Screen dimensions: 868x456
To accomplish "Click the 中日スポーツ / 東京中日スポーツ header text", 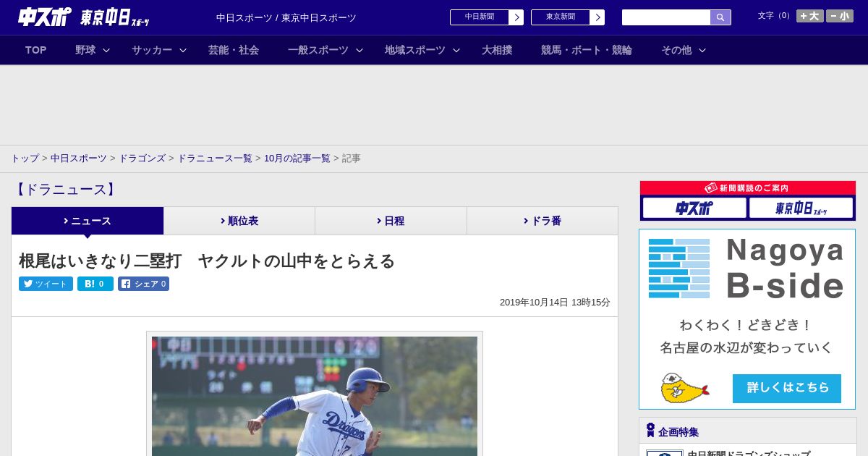I will (x=286, y=17).
